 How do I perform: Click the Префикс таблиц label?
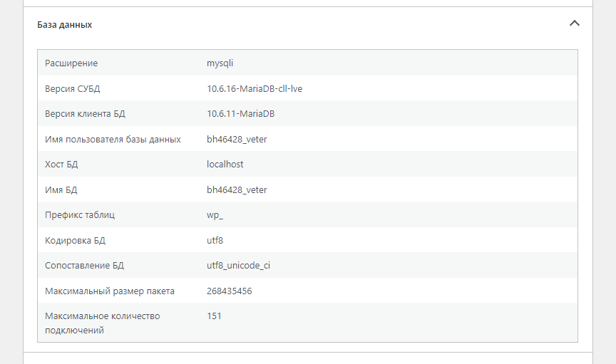80,215
